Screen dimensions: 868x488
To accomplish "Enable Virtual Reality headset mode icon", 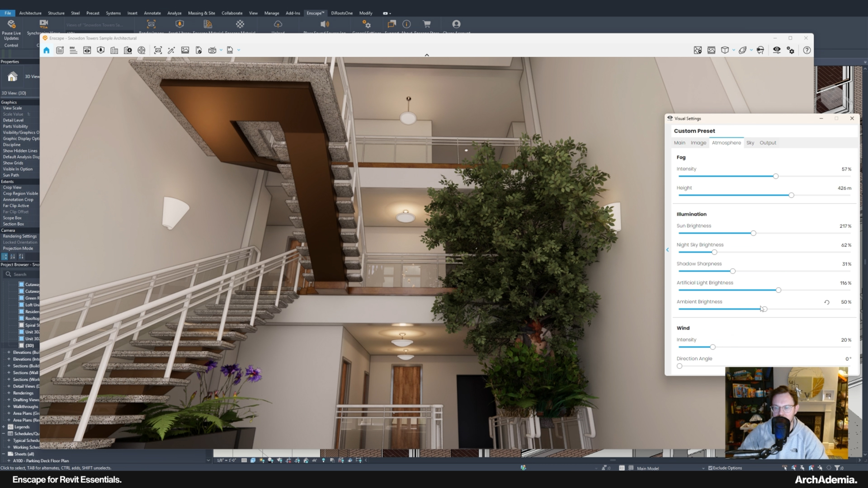I will [x=760, y=50].
